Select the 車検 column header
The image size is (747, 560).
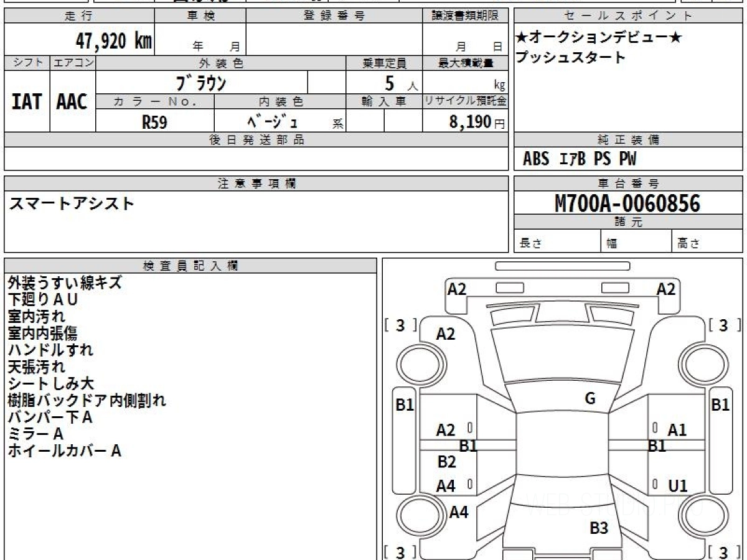click(x=200, y=16)
